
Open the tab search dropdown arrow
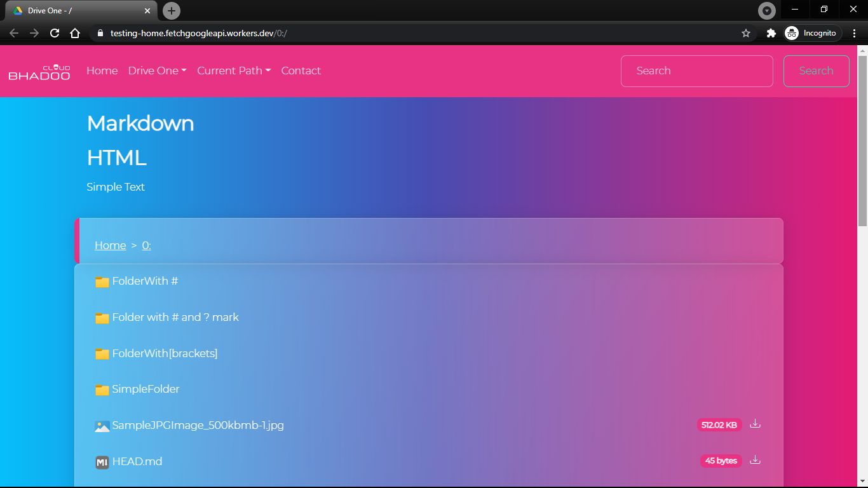767,11
